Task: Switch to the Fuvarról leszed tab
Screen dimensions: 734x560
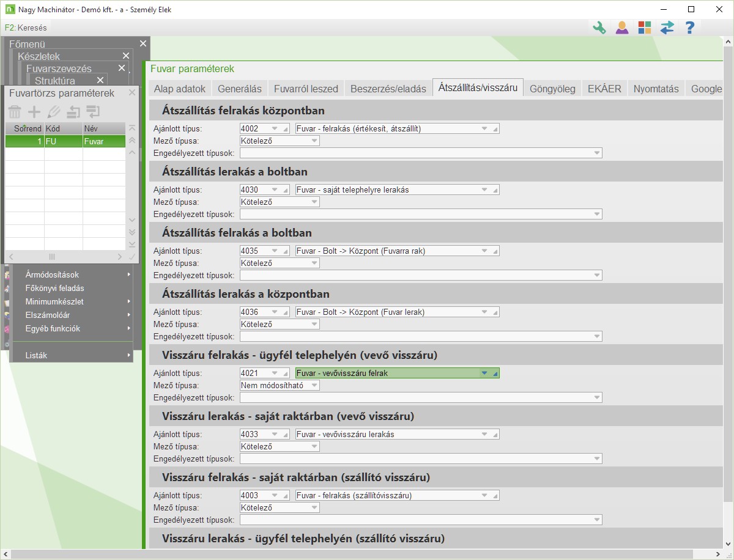Action: coord(306,89)
